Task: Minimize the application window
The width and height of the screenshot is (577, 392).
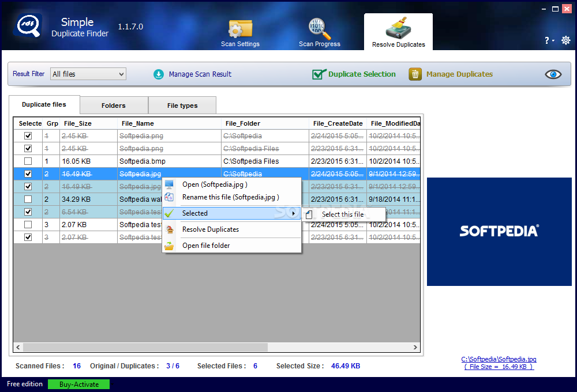Action: (544, 9)
